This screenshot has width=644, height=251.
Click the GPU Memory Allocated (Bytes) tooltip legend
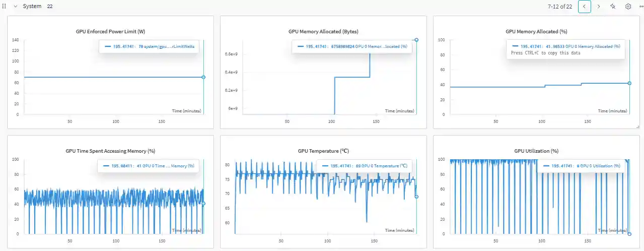pos(352,46)
